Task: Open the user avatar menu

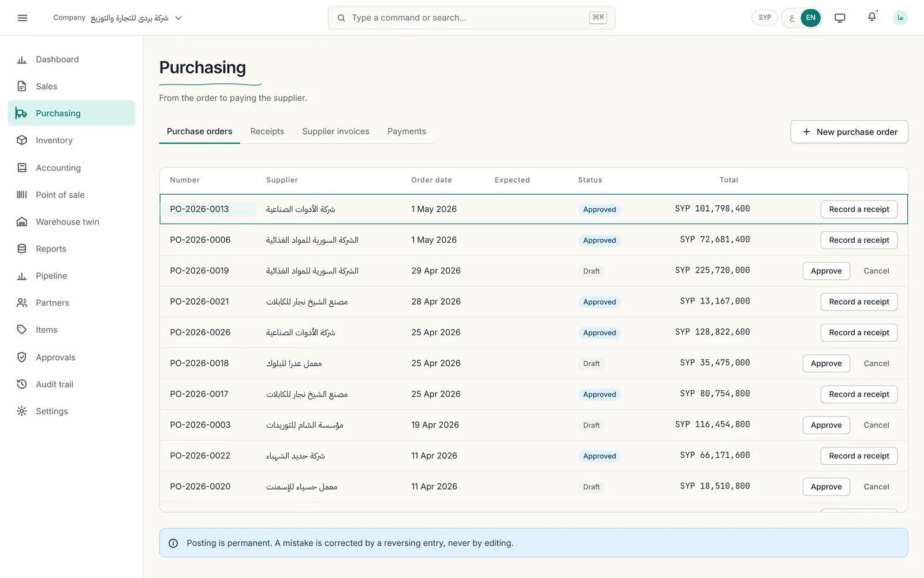Action: pyautogui.click(x=900, y=18)
